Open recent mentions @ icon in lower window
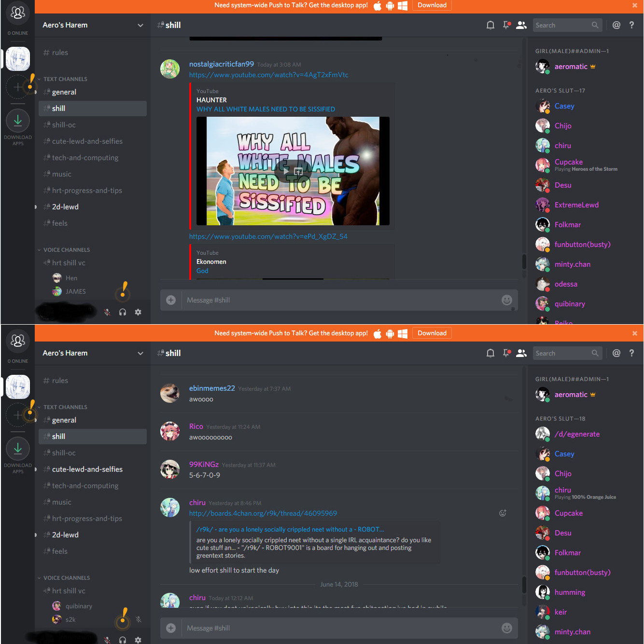This screenshot has height=644, width=644. 616,353
